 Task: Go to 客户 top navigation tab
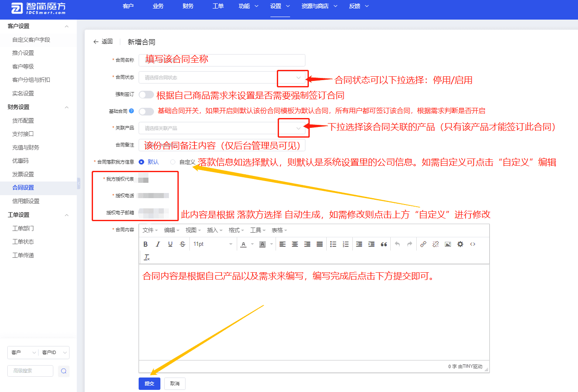[x=128, y=6]
